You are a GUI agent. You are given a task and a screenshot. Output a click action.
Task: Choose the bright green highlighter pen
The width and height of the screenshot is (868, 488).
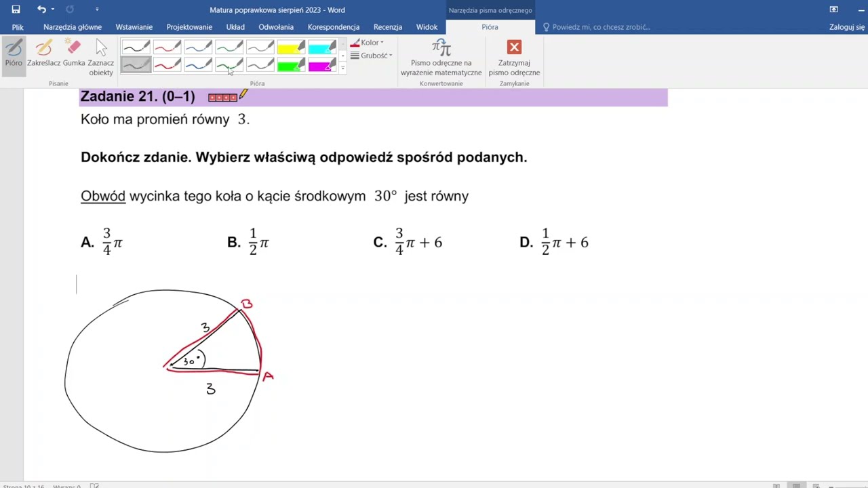[x=292, y=65]
